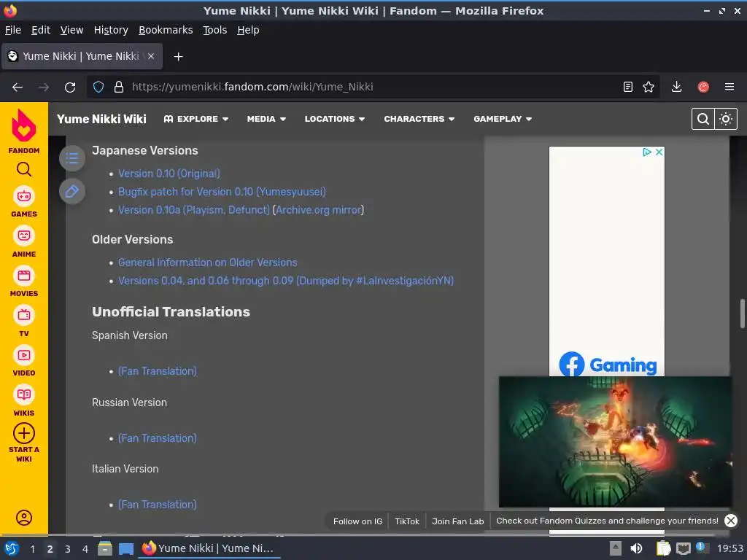Open the Movies section icon
Viewport: 747px width, 560px height.
pyautogui.click(x=24, y=276)
